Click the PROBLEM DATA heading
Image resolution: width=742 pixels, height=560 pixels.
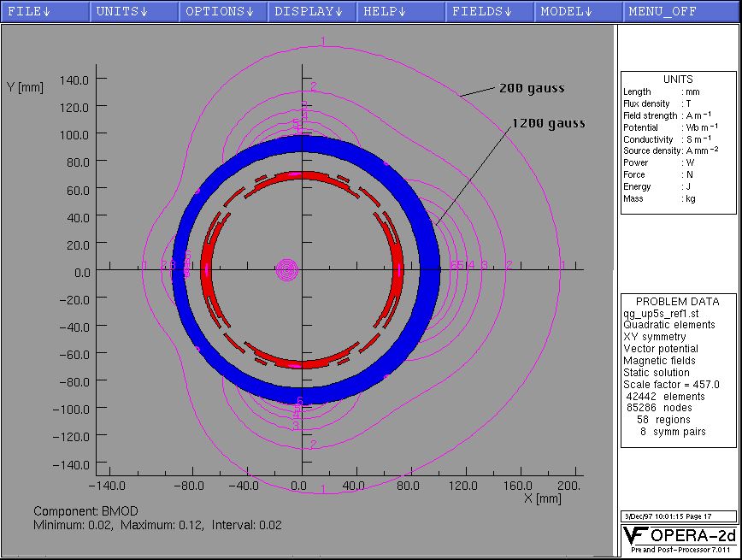click(678, 302)
